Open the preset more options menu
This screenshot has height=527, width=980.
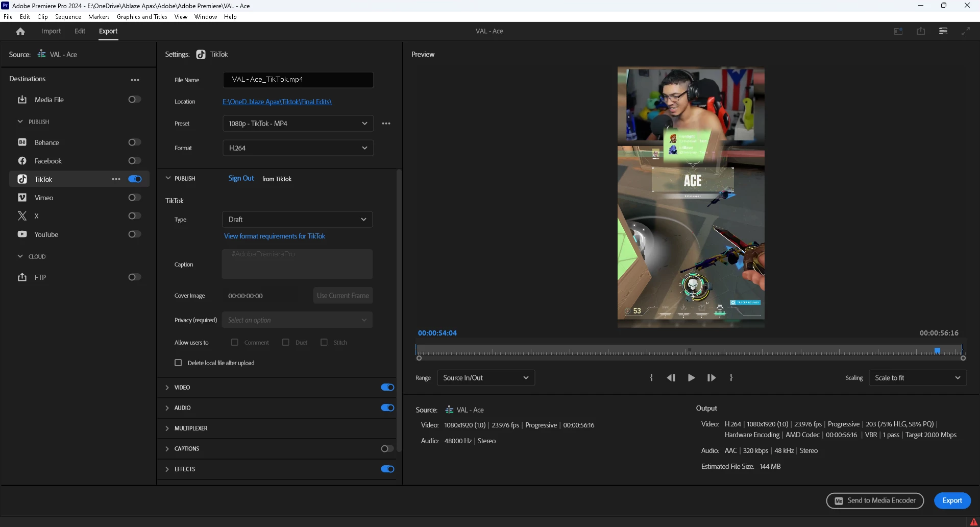point(386,124)
